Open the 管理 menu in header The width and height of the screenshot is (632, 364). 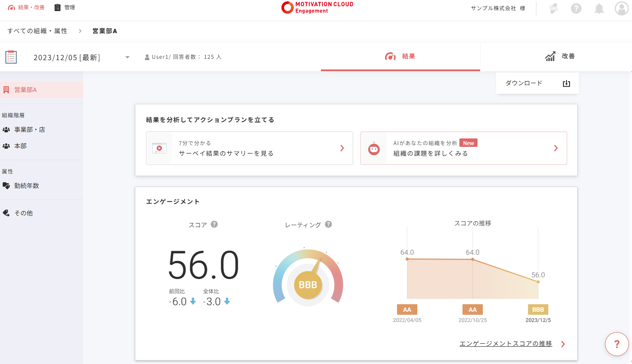tap(65, 8)
